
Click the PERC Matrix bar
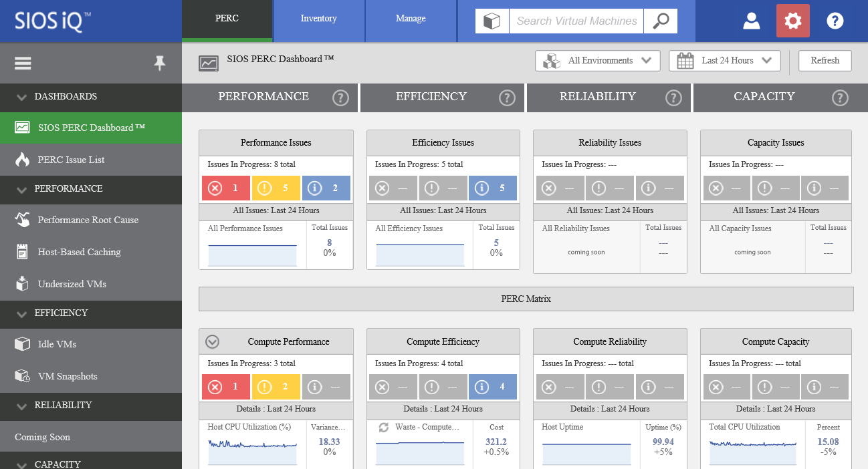pyautogui.click(x=526, y=299)
